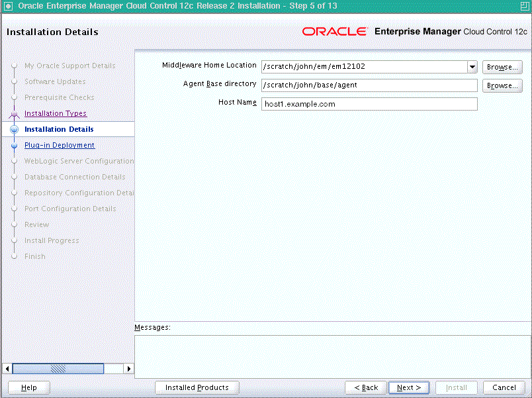Focus the Agent Base directory field

[x=369, y=85]
